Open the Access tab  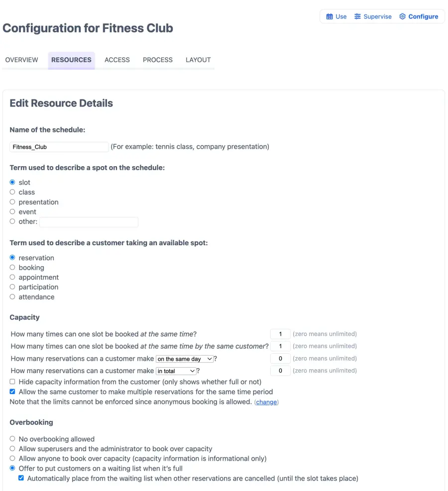pos(117,60)
